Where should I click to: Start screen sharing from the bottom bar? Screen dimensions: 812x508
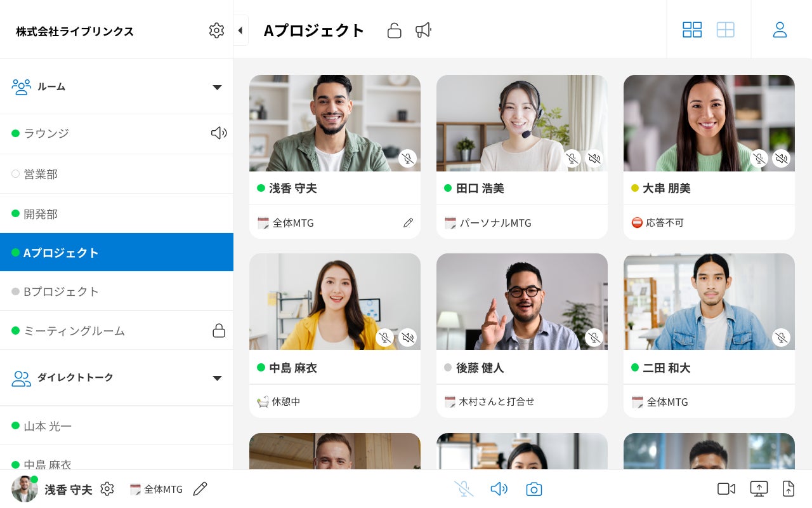[x=759, y=489]
